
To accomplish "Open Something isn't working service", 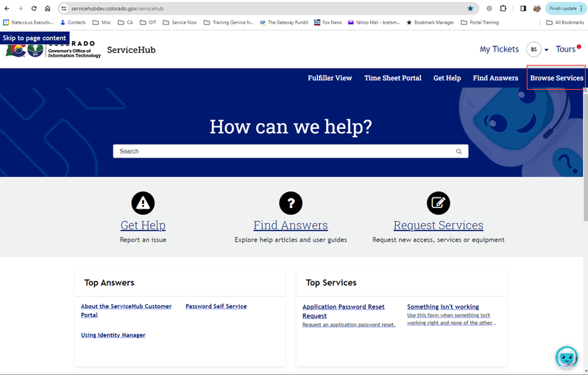I will [443, 306].
